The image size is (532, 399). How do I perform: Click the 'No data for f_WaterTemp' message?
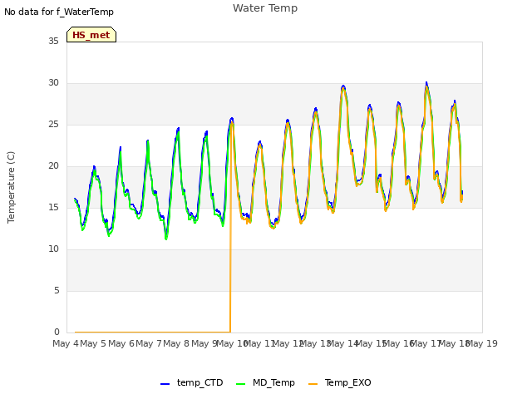(59, 12)
